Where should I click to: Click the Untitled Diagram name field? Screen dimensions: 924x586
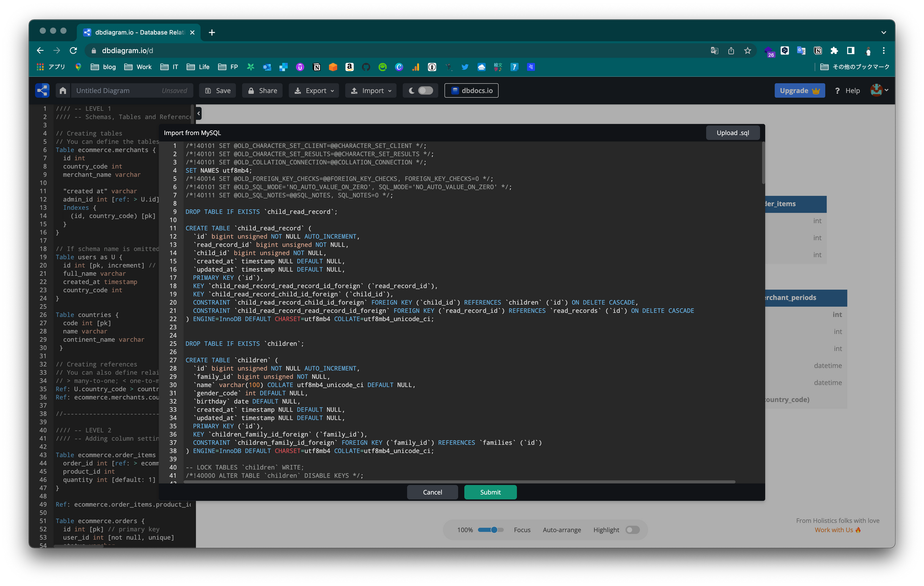pos(115,91)
